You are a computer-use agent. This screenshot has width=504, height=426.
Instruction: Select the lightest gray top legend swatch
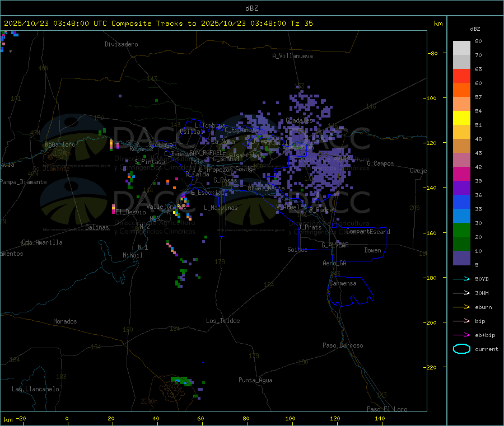(461, 48)
